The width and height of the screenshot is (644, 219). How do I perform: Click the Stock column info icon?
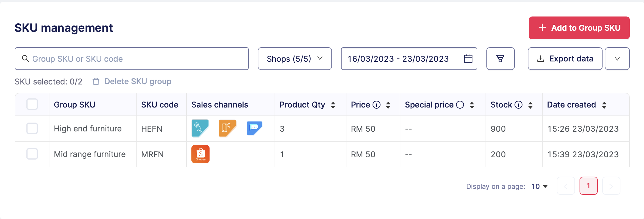point(518,105)
